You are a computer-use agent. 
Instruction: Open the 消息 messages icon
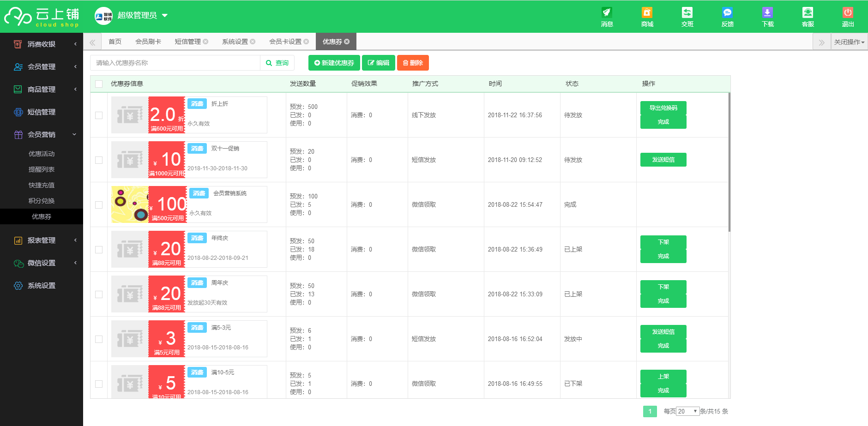[x=607, y=12]
